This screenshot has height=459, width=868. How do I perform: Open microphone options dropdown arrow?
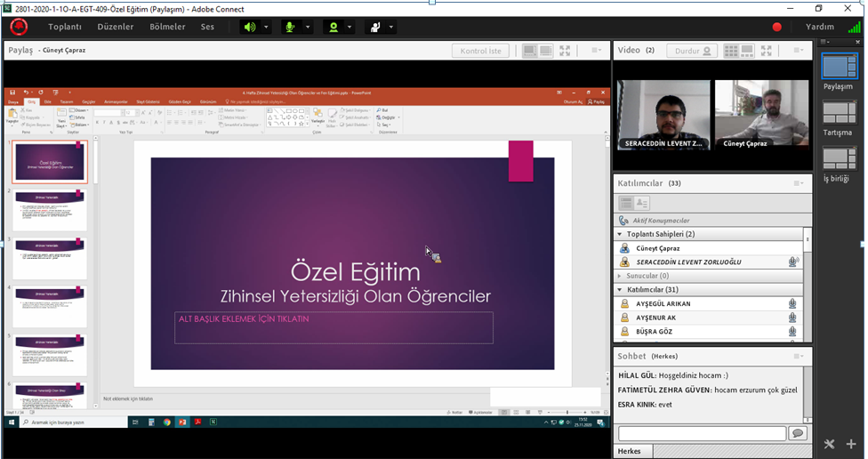coord(308,27)
